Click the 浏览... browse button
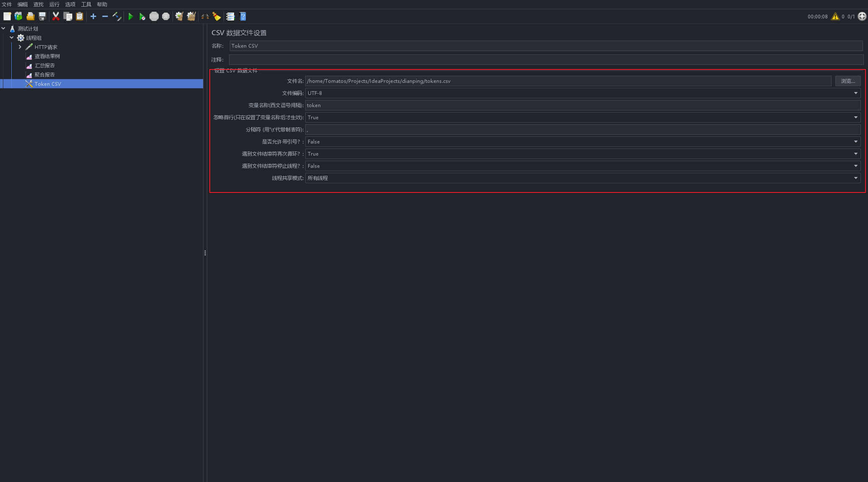 847,81
